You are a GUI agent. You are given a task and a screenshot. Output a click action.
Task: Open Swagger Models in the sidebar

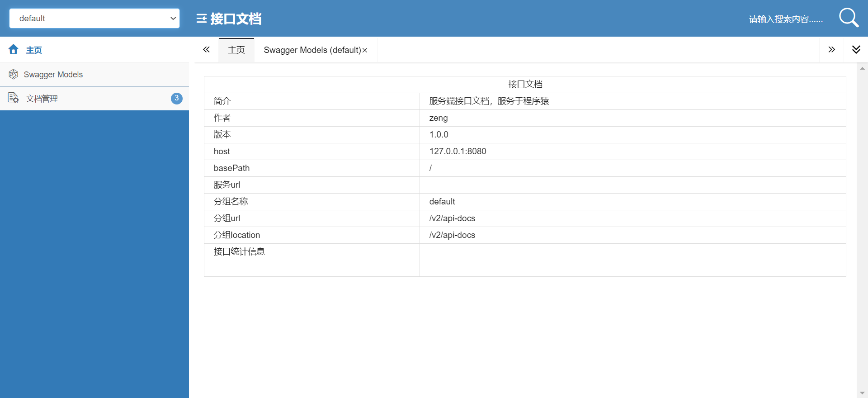(94, 74)
